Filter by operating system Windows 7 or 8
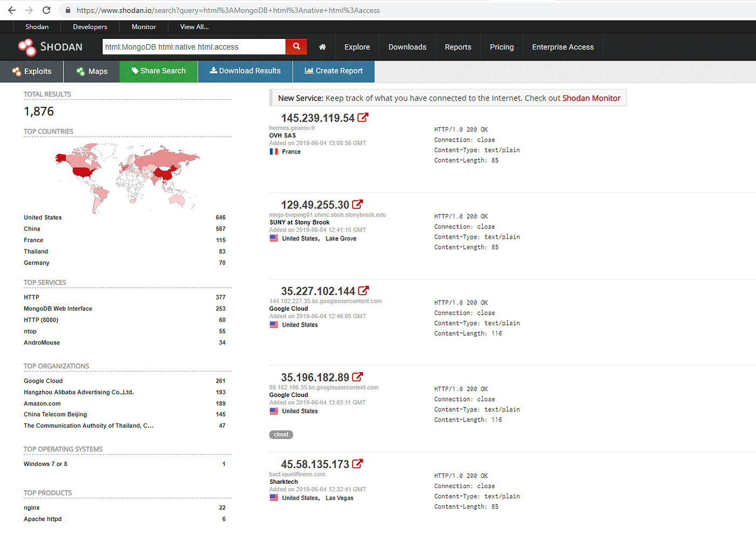The height and width of the screenshot is (535, 756). point(45,464)
